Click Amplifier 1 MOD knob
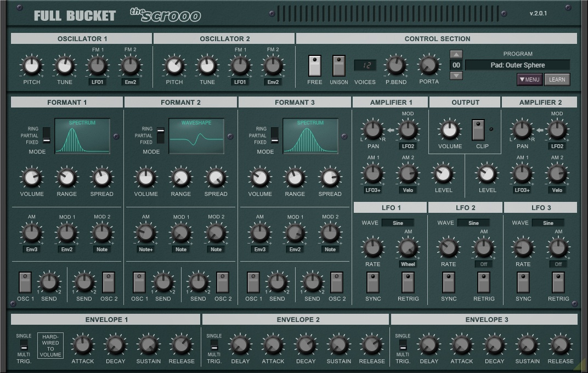Image resolution: width=588 pixels, height=373 pixels. (x=408, y=130)
